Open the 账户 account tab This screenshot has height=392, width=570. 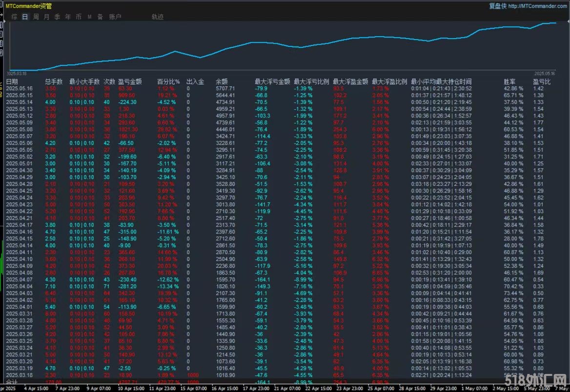[115, 17]
